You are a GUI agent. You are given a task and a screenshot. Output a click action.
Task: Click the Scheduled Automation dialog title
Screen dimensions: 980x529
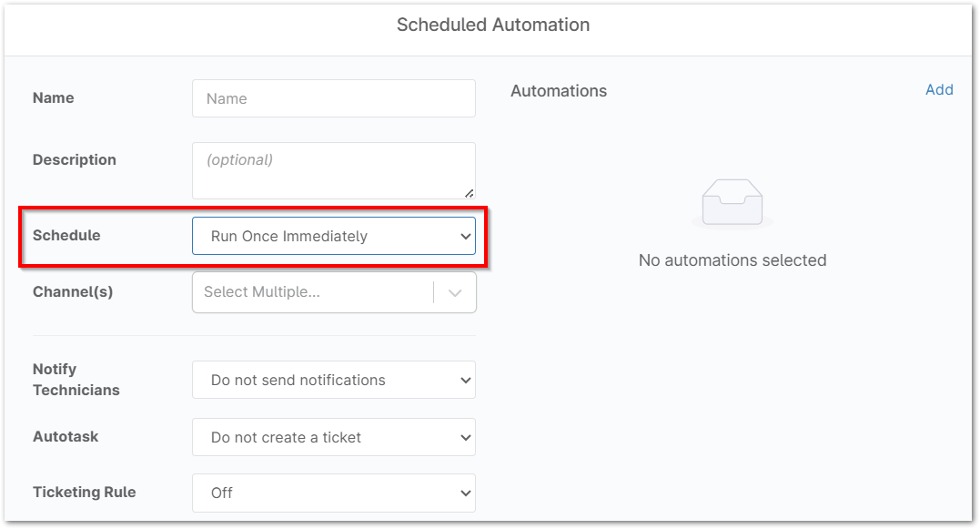click(x=491, y=25)
